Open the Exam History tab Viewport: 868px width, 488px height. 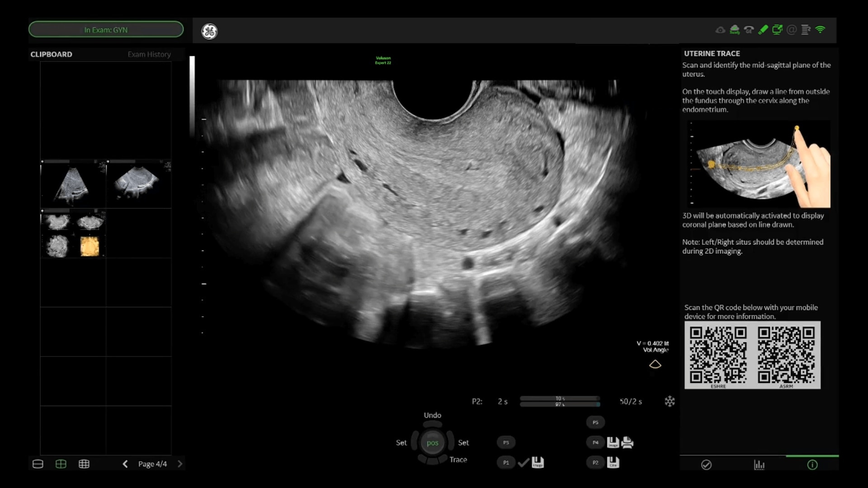tap(149, 54)
